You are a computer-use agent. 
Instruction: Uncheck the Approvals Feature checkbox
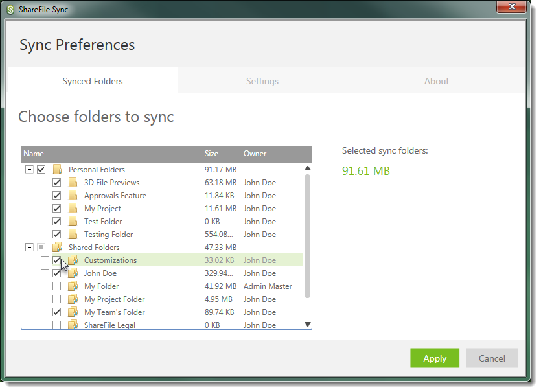coord(56,195)
